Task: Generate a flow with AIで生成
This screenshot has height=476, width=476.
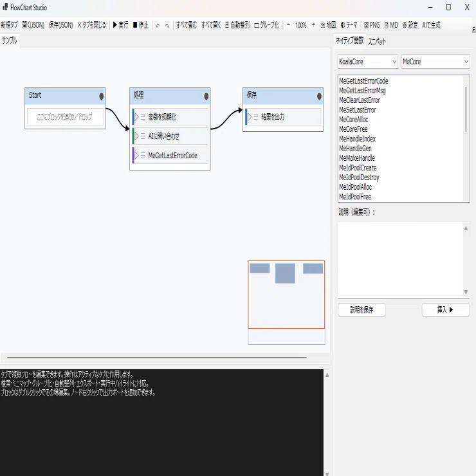Action: (x=432, y=25)
